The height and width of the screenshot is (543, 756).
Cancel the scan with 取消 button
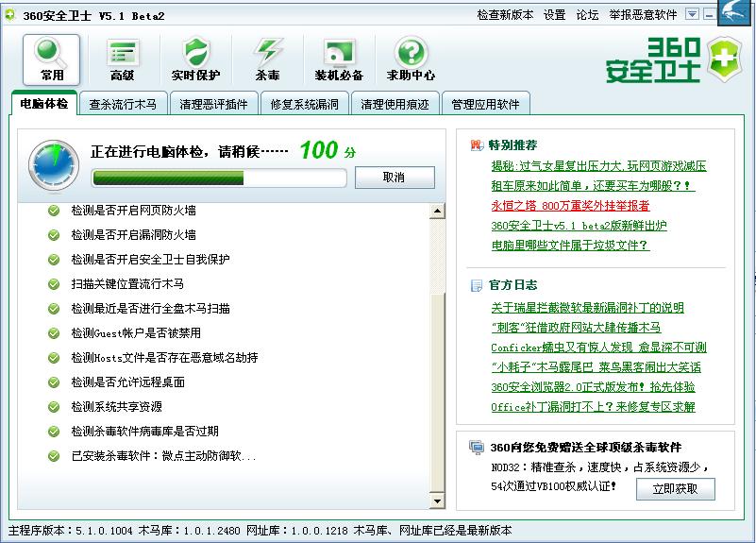(395, 177)
